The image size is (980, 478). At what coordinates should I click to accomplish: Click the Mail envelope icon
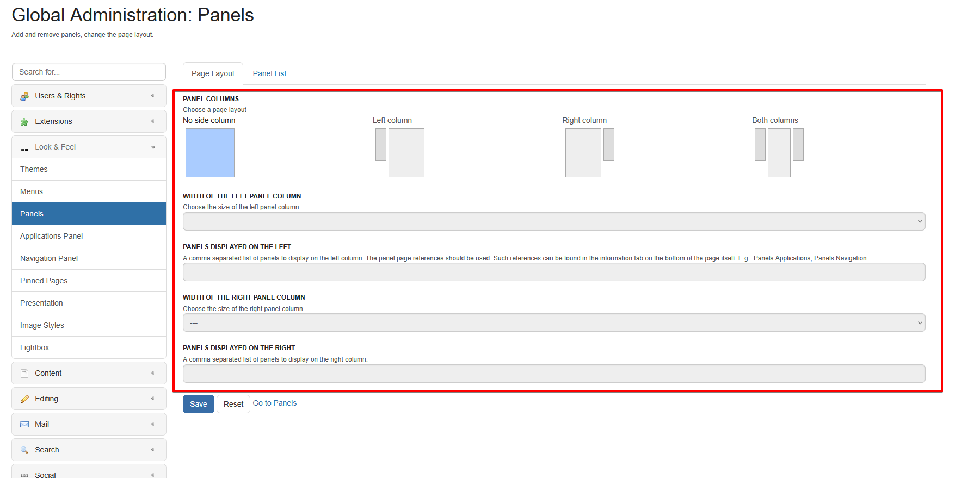click(24, 425)
